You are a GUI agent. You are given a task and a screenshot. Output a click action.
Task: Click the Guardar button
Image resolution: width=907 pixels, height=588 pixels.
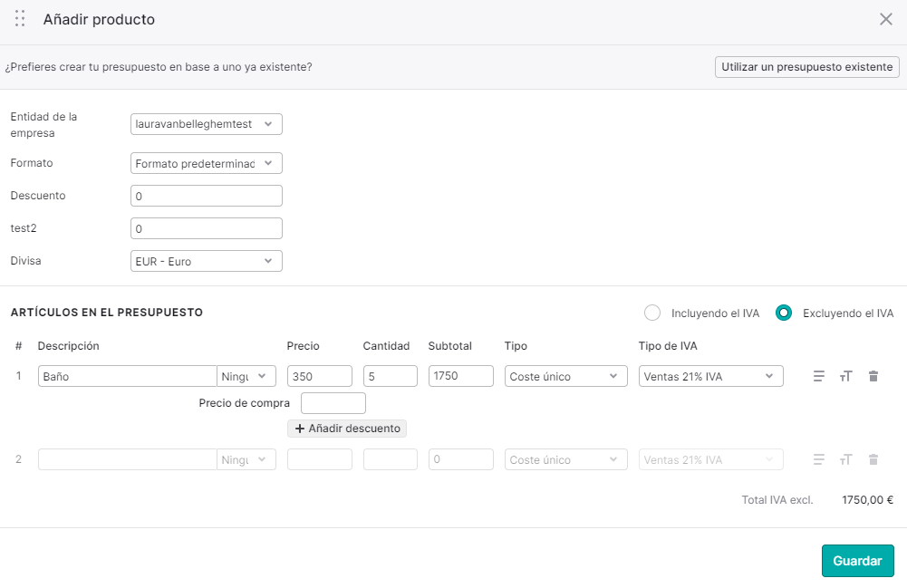click(857, 561)
